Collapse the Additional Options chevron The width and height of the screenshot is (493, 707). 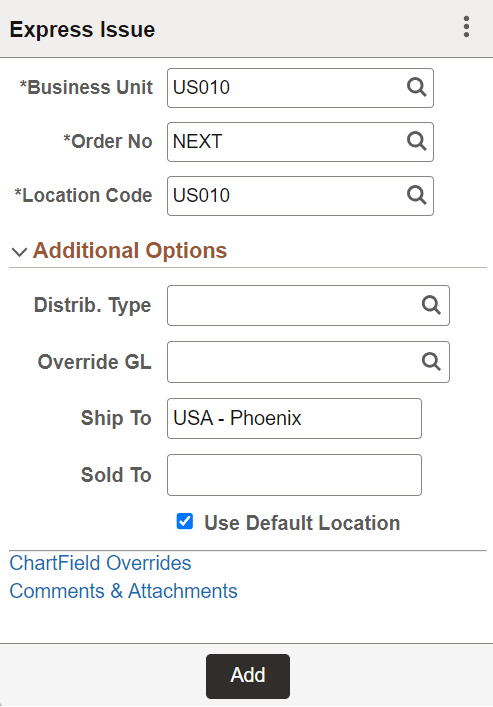19,252
